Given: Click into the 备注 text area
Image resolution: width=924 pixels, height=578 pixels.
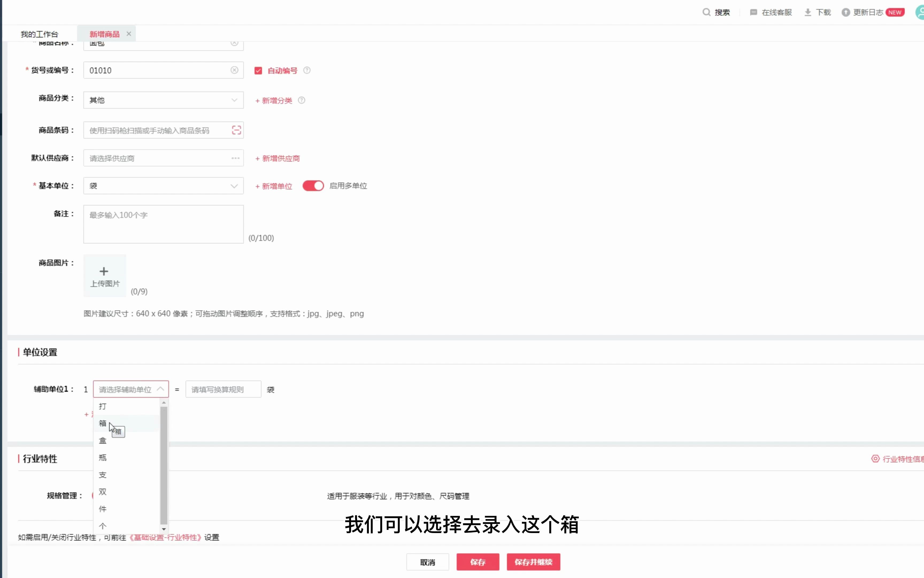Looking at the screenshot, I should (163, 225).
